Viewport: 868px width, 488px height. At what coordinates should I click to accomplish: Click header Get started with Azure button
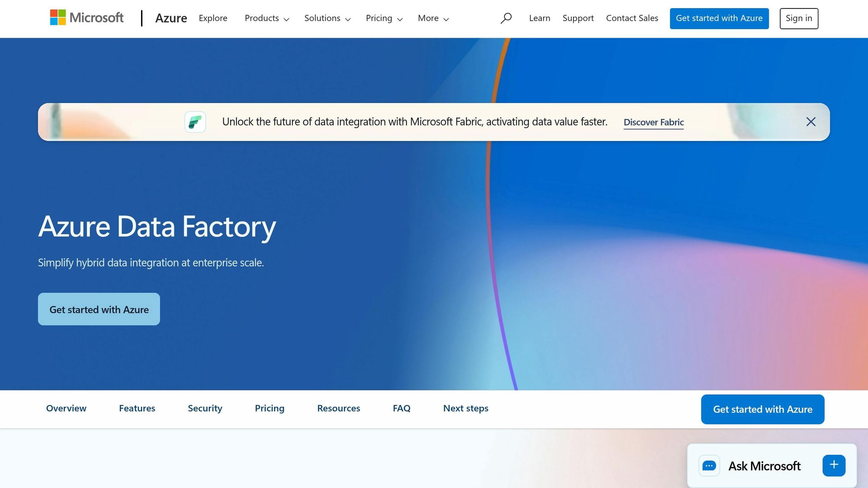click(719, 18)
